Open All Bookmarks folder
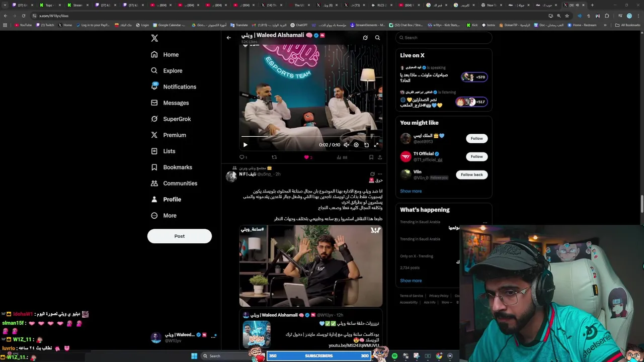Screen dimensions: 644x362 628,25
